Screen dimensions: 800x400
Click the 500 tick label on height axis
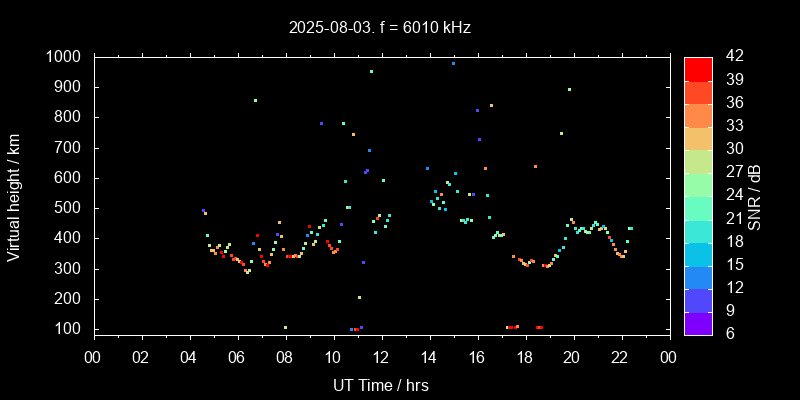pos(71,208)
